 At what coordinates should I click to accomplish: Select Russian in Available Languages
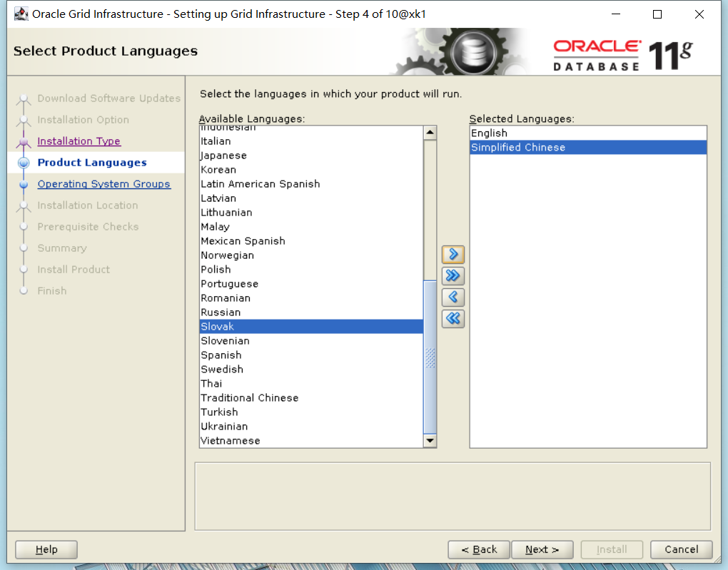click(x=311, y=312)
